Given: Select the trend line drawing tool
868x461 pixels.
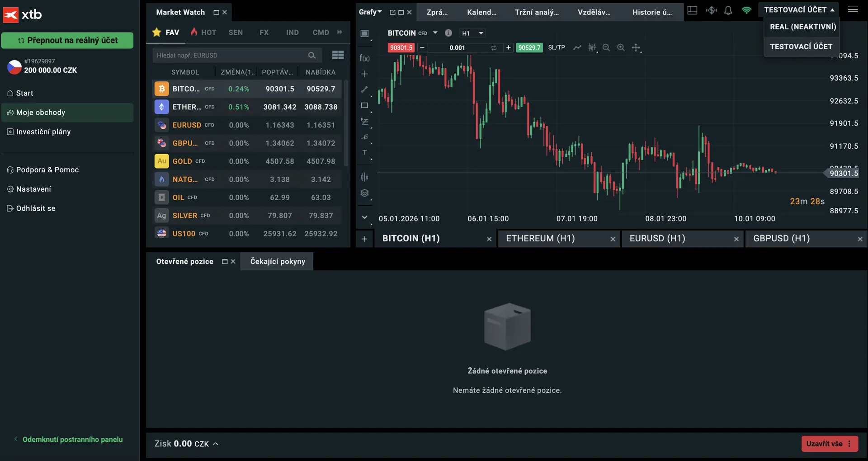Looking at the screenshot, I should 364,89.
